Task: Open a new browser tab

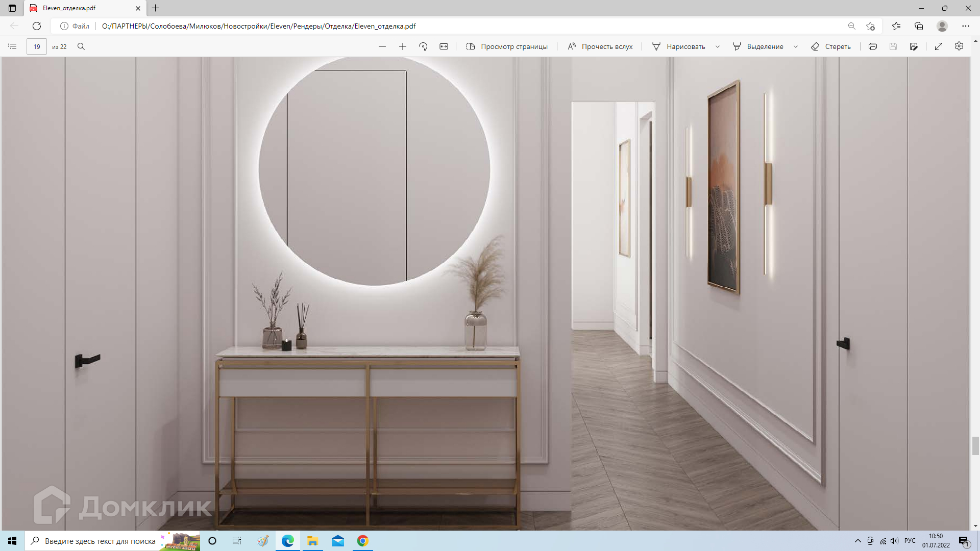Action: tap(156, 8)
